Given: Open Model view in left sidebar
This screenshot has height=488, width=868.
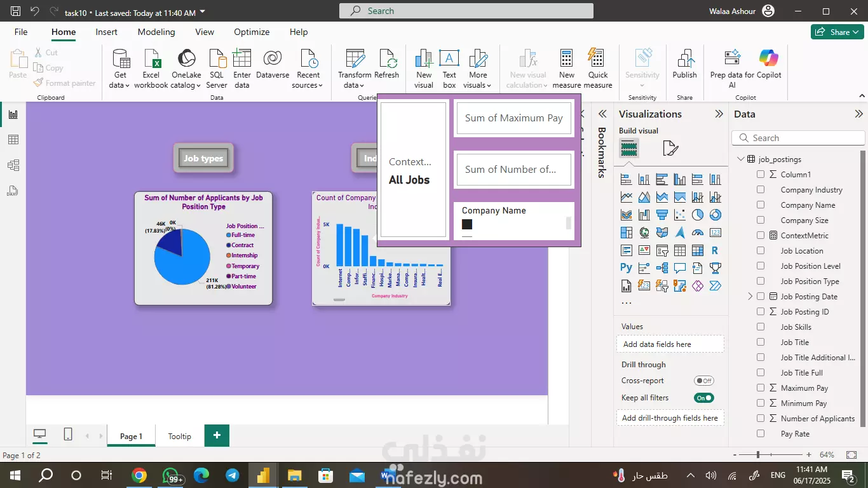Looking at the screenshot, I should (13, 165).
